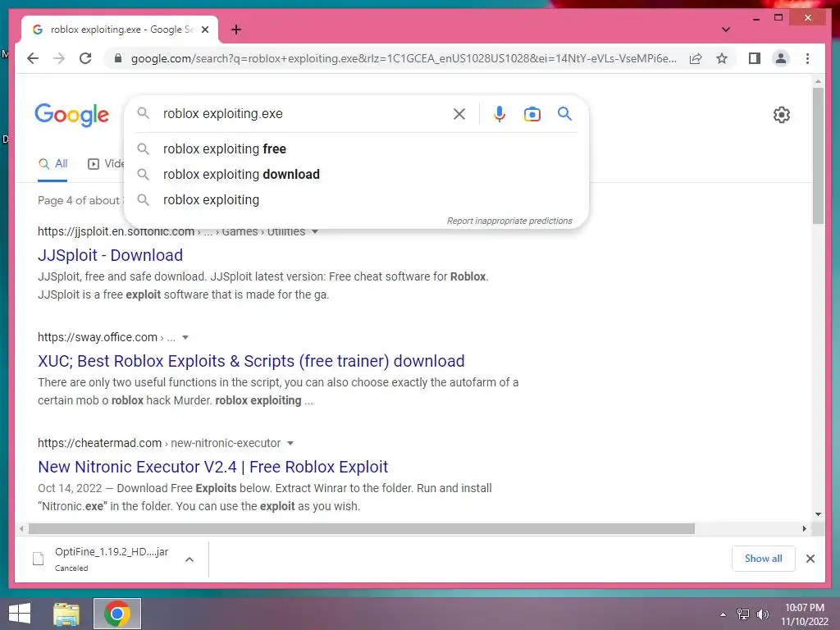Select suggestion roblox exploiting free
This screenshot has width=840, height=630.
pos(356,149)
